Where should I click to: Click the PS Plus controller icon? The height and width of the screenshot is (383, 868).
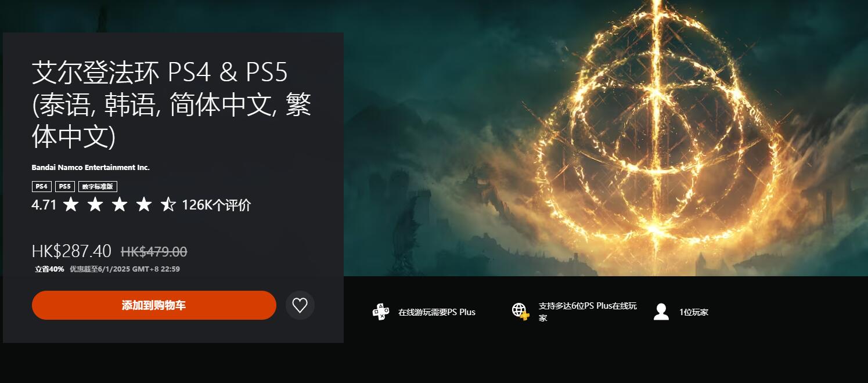tap(381, 312)
